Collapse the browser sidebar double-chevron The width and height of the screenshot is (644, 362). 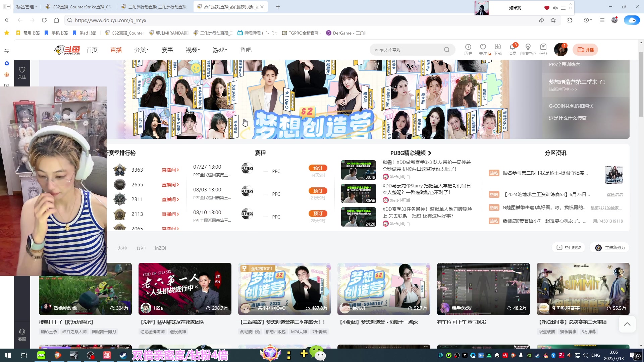click(x=7, y=20)
